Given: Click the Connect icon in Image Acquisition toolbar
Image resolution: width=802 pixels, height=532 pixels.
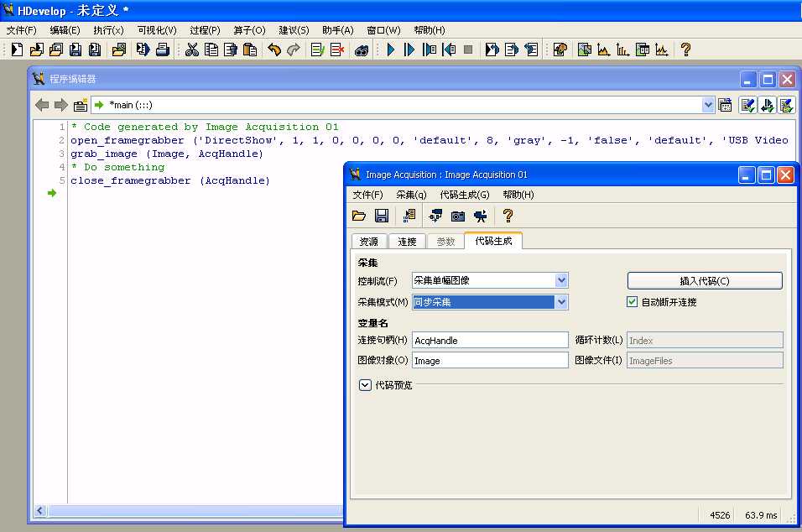Looking at the screenshot, I should [435, 216].
